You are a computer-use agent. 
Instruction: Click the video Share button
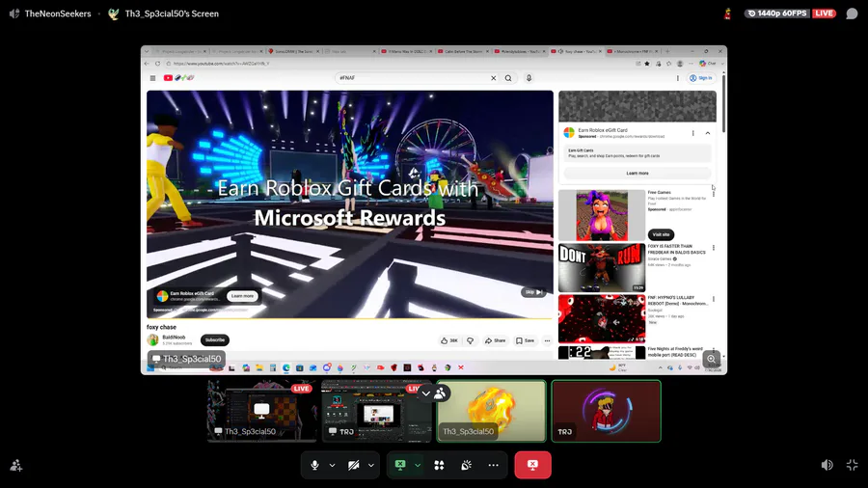coord(496,340)
